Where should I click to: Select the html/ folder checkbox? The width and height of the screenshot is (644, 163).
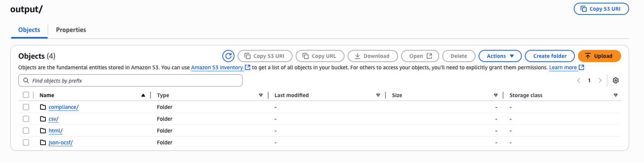(26, 131)
